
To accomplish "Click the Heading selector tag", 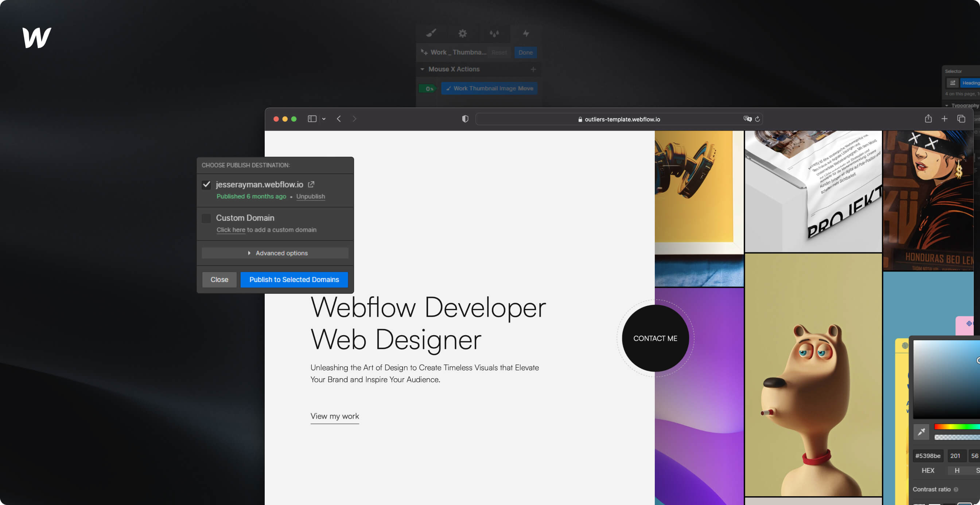I will pyautogui.click(x=970, y=83).
